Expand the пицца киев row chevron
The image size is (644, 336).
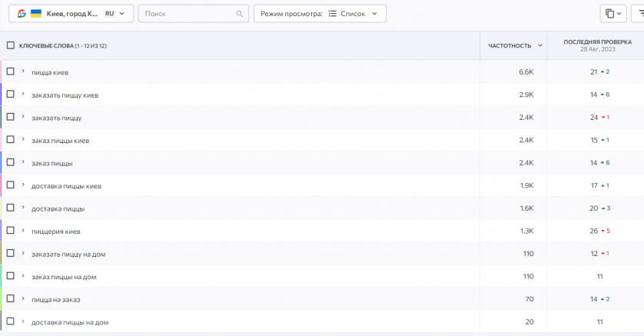coord(23,71)
